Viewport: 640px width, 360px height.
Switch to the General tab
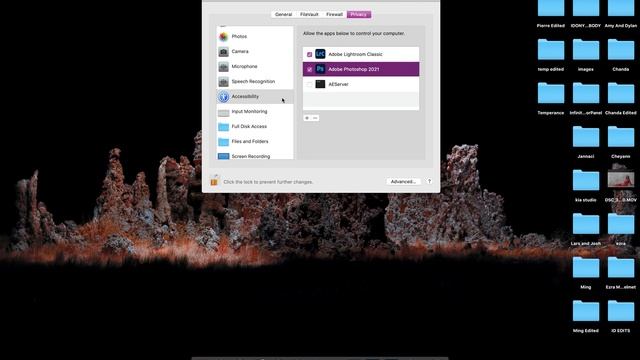283,14
